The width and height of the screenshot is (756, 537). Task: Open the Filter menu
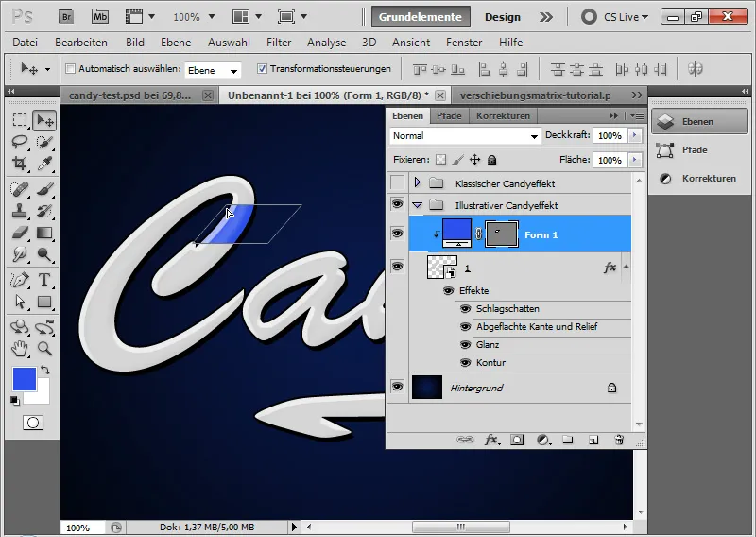coord(279,43)
